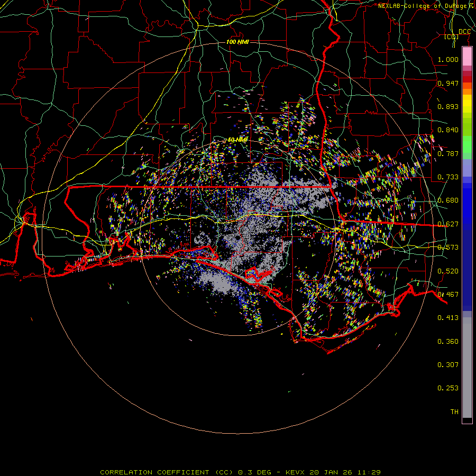
Task: Pick the dark navy segment of the color bar
Action: coord(467,270)
